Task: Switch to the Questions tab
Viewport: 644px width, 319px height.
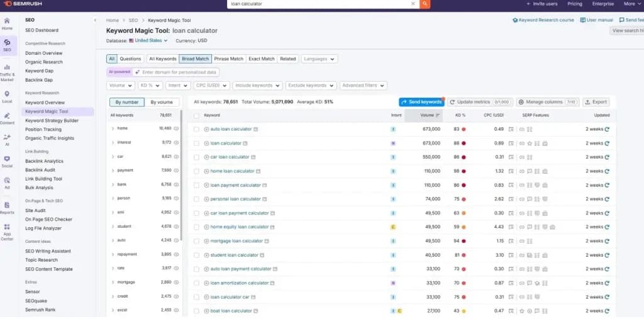Action: click(130, 59)
